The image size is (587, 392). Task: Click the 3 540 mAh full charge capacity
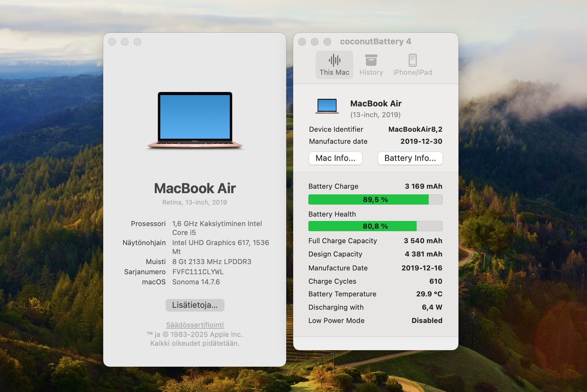point(423,241)
